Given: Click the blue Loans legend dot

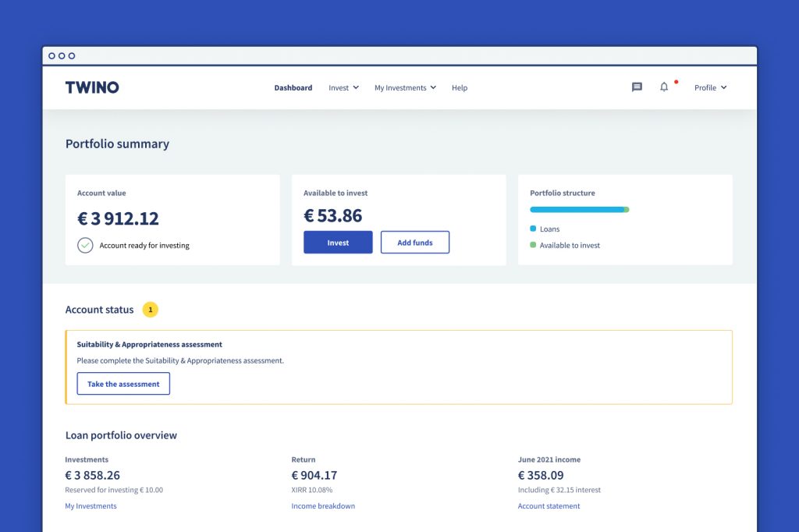Looking at the screenshot, I should click(533, 229).
